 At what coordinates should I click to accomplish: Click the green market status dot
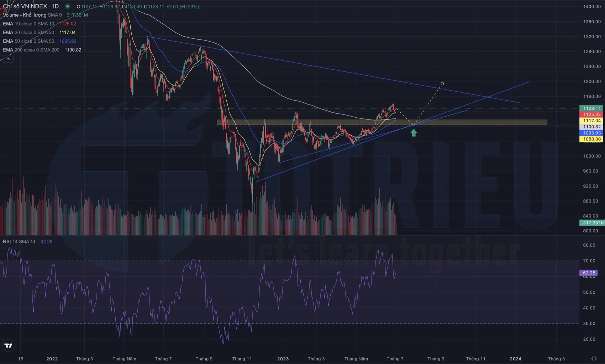[68, 6]
